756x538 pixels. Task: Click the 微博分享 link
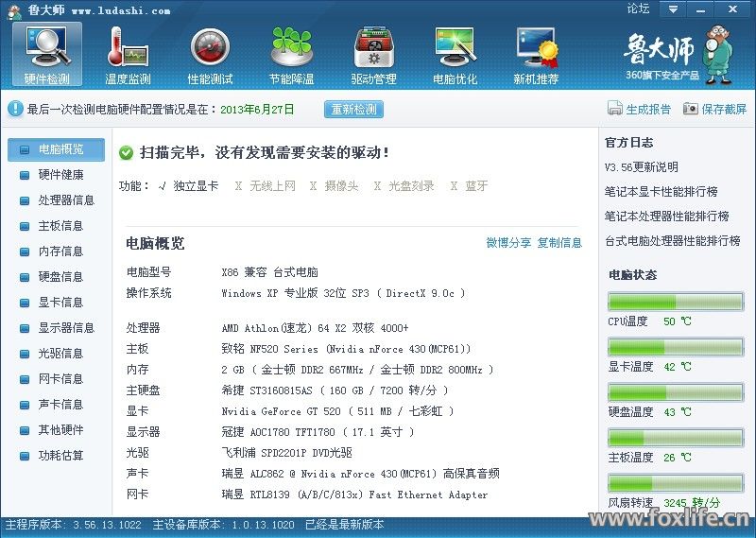point(508,243)
